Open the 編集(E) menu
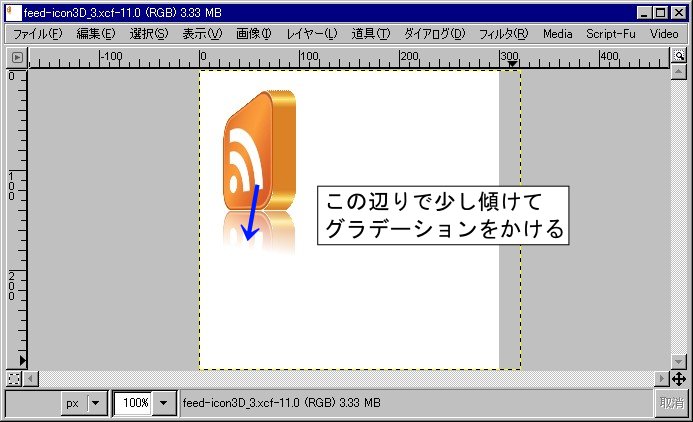The height and width of the screenshot is (422, 693). pos(96,34)
